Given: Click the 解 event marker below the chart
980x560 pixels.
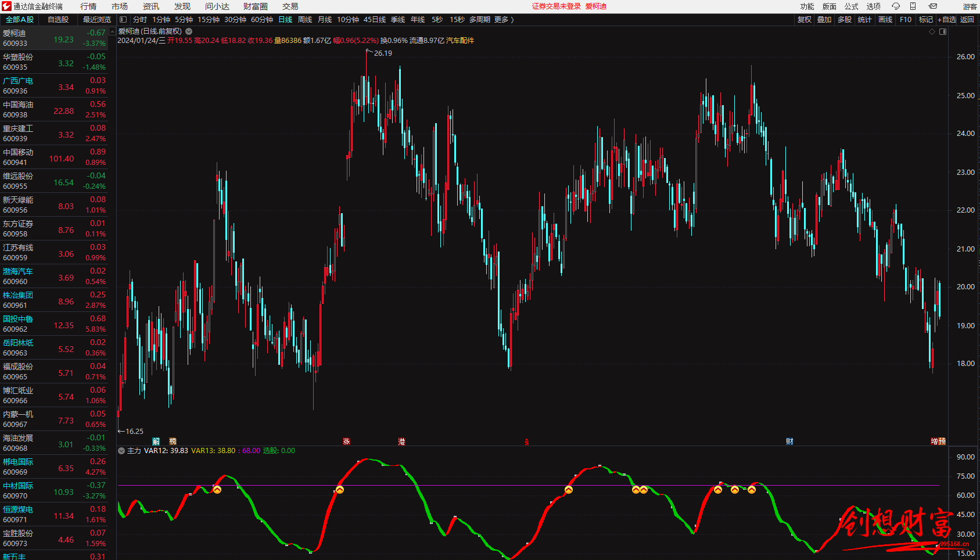Looking at the screenshot, I should click(x=156, y=441).
